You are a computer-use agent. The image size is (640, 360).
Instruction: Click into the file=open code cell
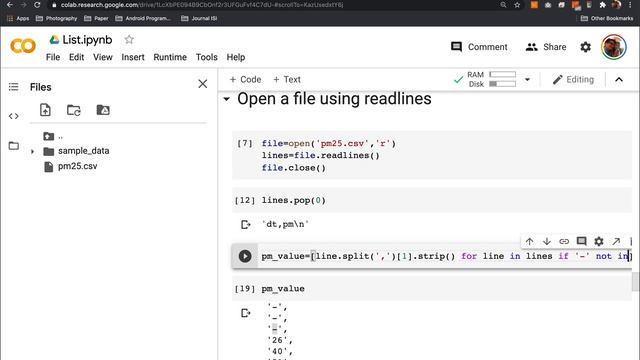click(432, 156)
